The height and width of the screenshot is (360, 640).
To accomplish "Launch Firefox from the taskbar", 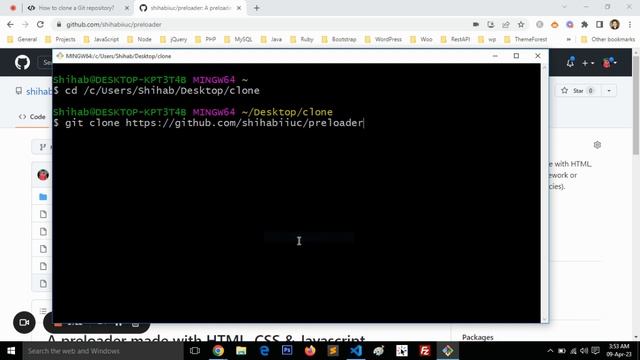I will (x=310, y=351).
